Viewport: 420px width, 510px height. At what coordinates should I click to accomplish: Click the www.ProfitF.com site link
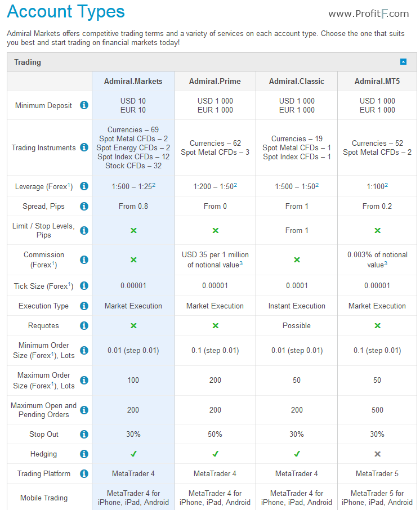(x=369, y=14)
